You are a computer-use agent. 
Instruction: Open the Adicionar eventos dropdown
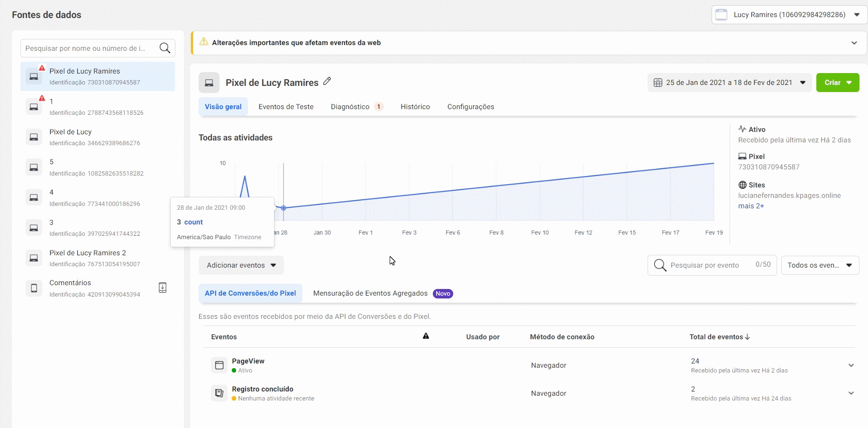point(241,265)
